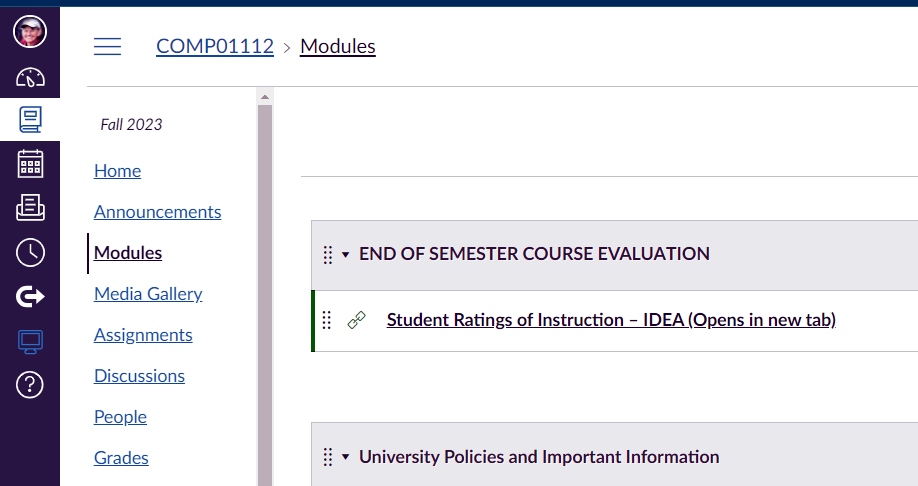Click the Studio monitor icon in sidebar
This screenshot has height=486, width=918.
pyautogui.click(x=30, y=340)
